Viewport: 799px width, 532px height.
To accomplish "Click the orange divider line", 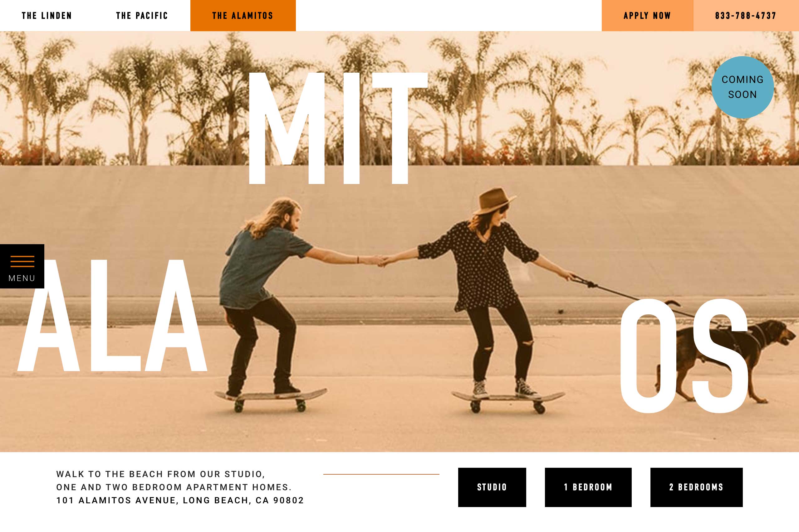I will click(x=381, y=474).
